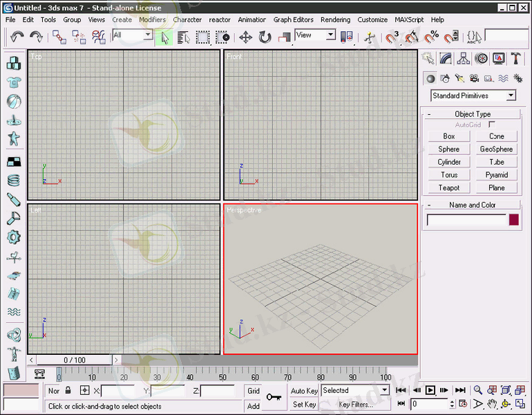Open the Rendering menu
The image size is (532, 415).
click(335, 20)
